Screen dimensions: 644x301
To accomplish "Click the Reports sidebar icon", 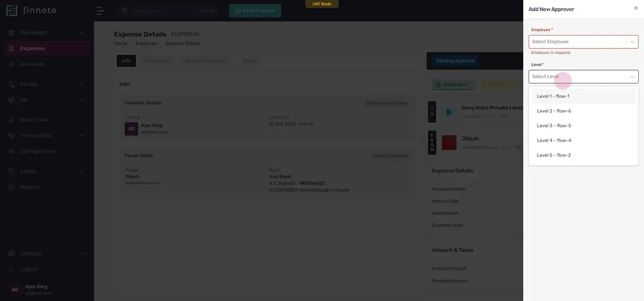I will point(12,187).
